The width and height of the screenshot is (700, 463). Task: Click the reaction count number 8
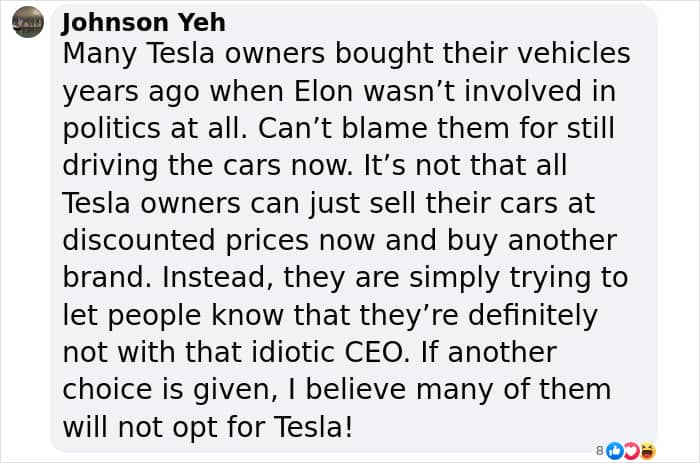599,451
